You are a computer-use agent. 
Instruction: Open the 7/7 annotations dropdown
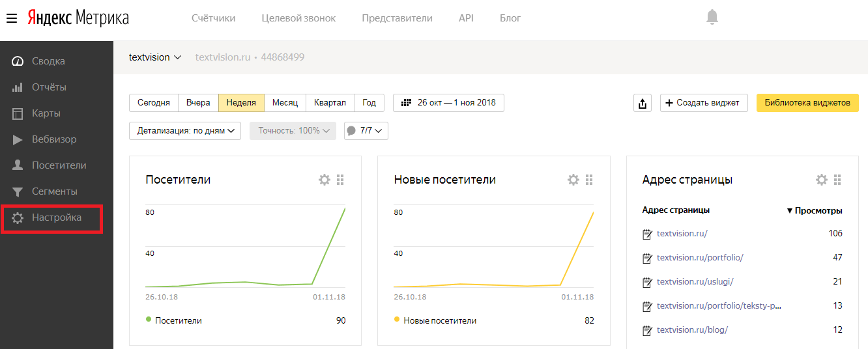pos(366,131)
